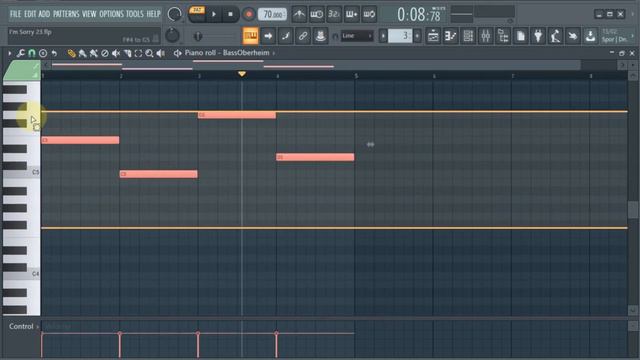Select next pattern with plus arrow
Screen dimensions: 640x360
417,36
